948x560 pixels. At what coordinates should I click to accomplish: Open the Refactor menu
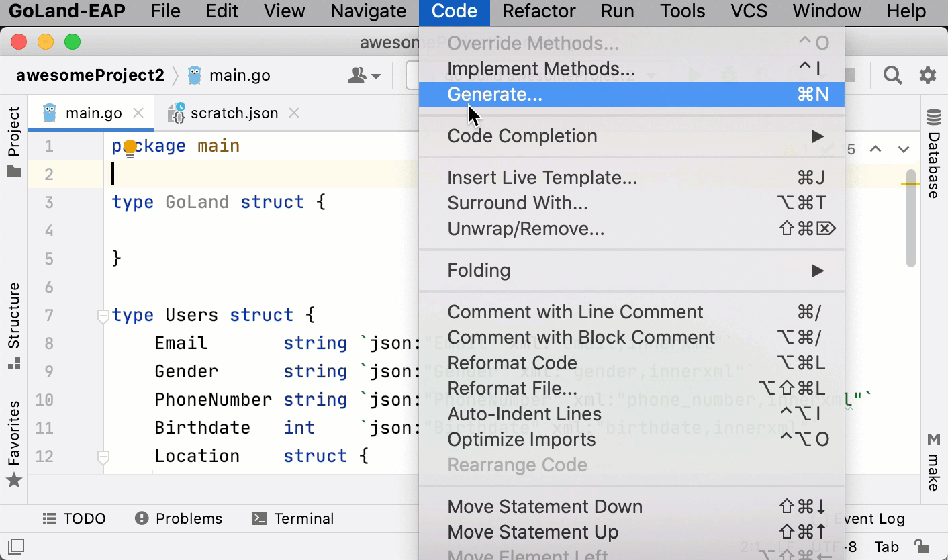click(538, 11)
